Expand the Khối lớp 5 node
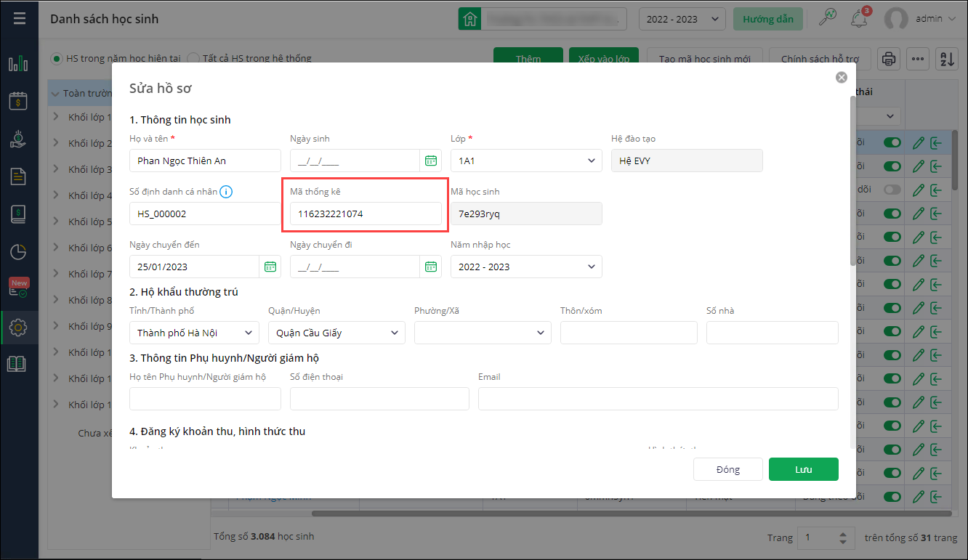This screenshot has width=968, height=560. pos(57,222)
